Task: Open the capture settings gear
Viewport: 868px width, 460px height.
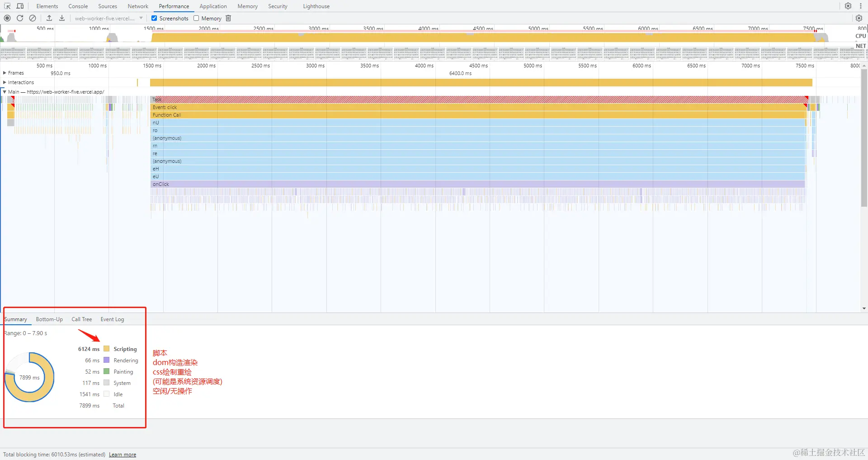Action: pyautogui.click(x=859, y=18)
